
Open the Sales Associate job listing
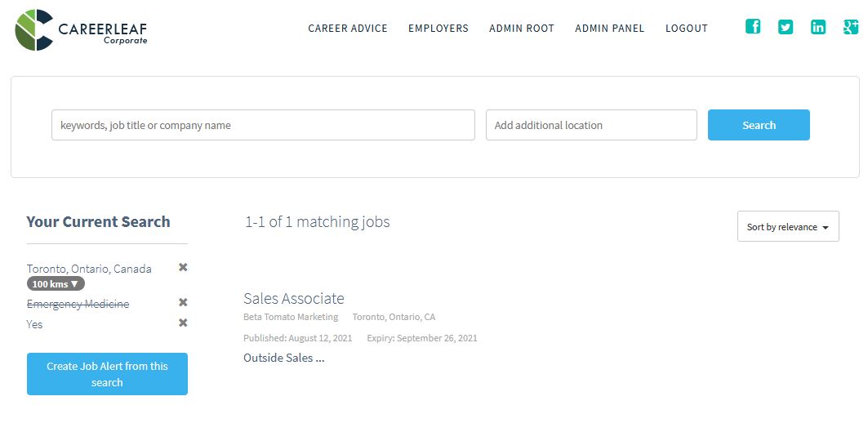[294, 298]
